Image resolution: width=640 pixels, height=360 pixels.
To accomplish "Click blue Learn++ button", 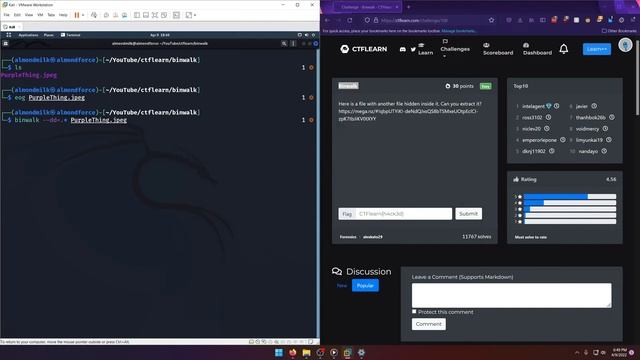I will click(597, 49).
